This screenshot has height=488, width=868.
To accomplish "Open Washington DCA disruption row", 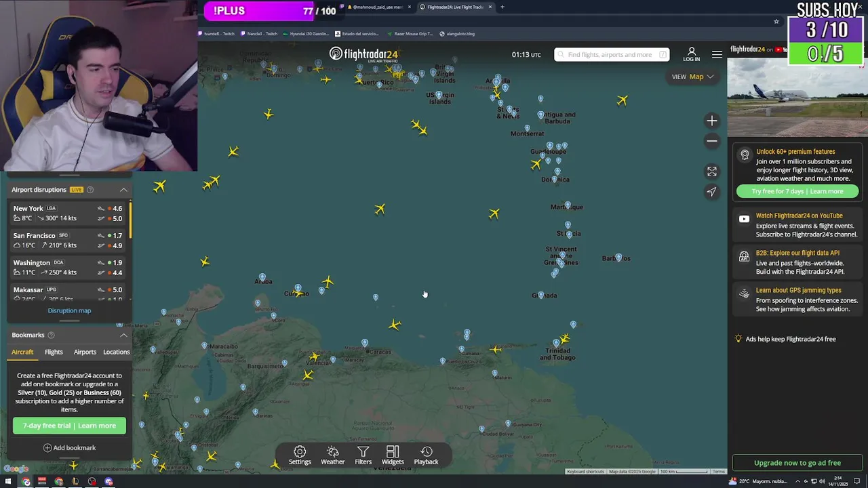I will pyautogui.click(x=68, y=267).
